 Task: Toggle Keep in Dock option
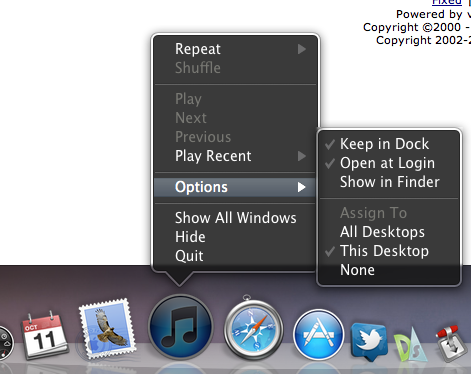pos(389,144)
